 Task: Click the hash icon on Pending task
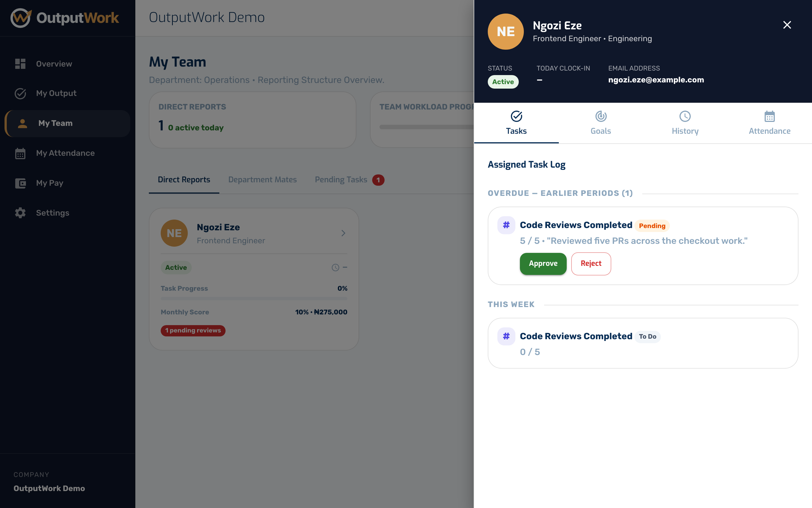point(506,225)
